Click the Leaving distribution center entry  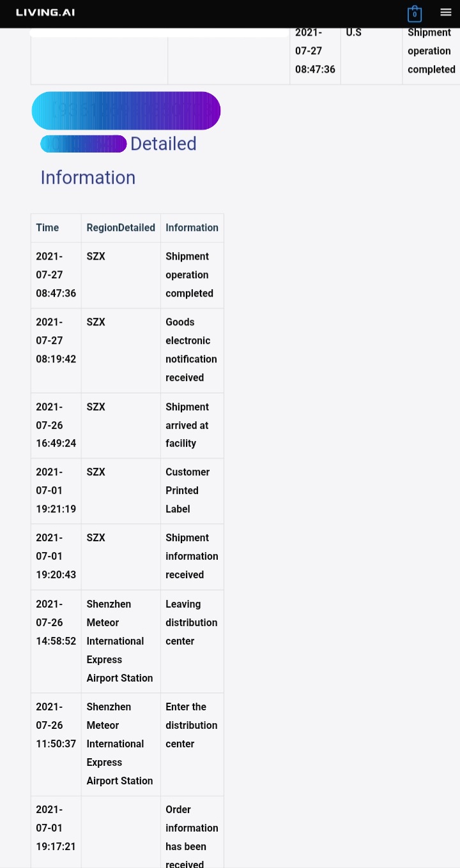(x=192, y=622)
